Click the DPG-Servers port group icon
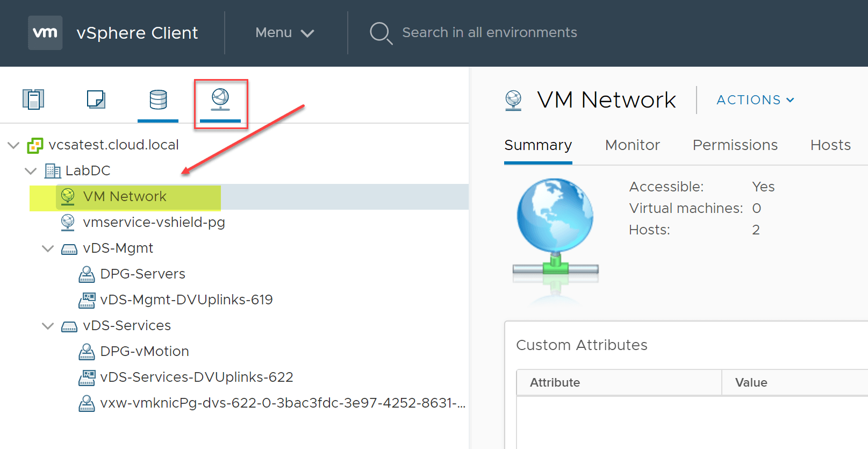 click(87, 274)
